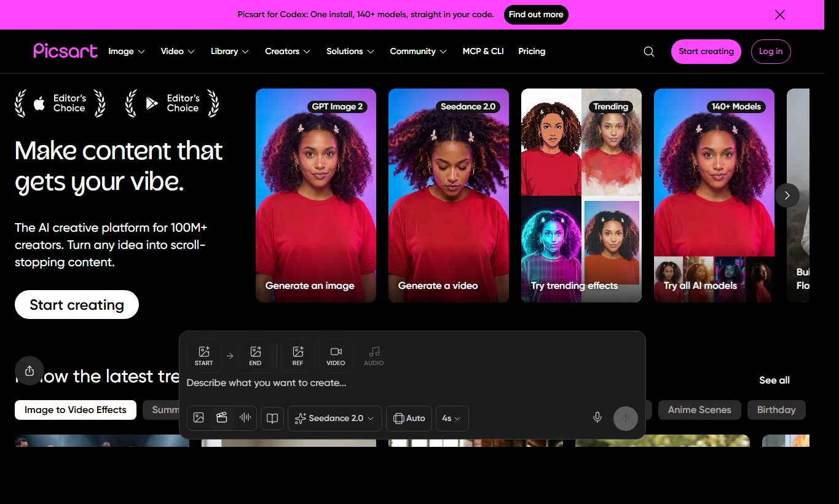This screenshot has height=504, width=839.
Task: Open the Try all AI models card
Action: click(x=714, y=195)
